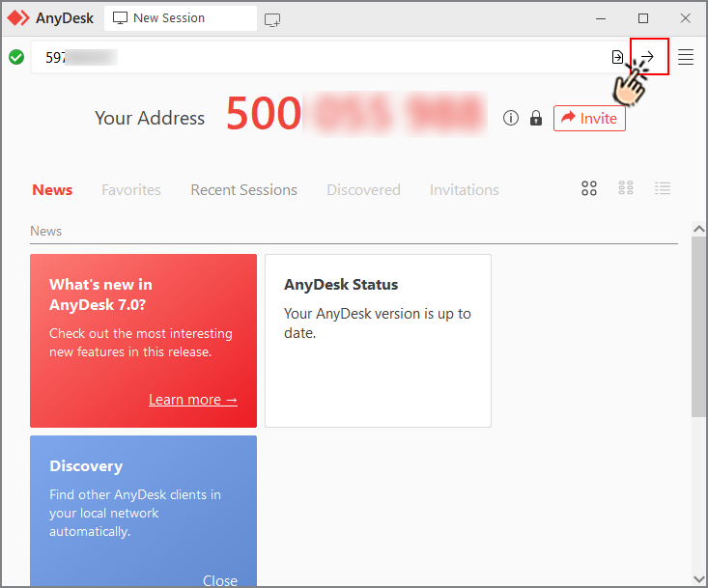708x588 pixels.
Task: Open the Recent Sessions tab
Action: click(x=243, y=190)
